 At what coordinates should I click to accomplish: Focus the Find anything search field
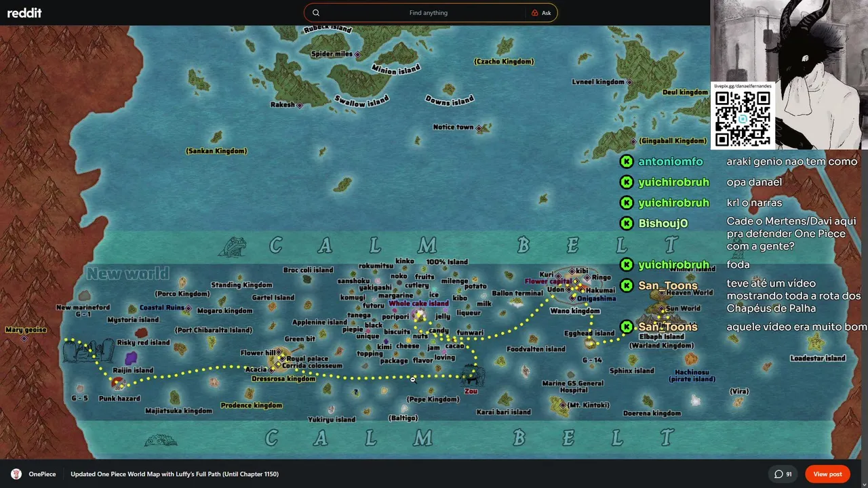(x=429, y=13)
